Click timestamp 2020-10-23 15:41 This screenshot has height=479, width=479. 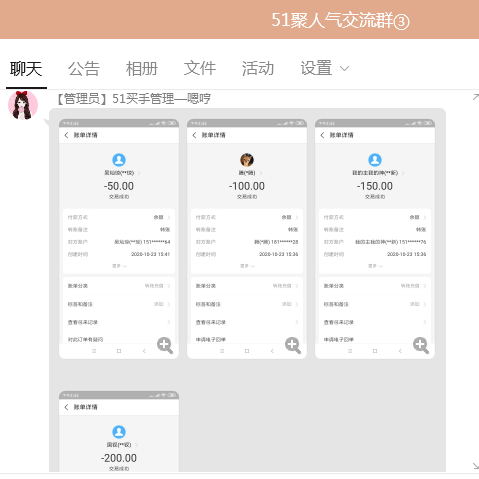(x=150, y=254)
